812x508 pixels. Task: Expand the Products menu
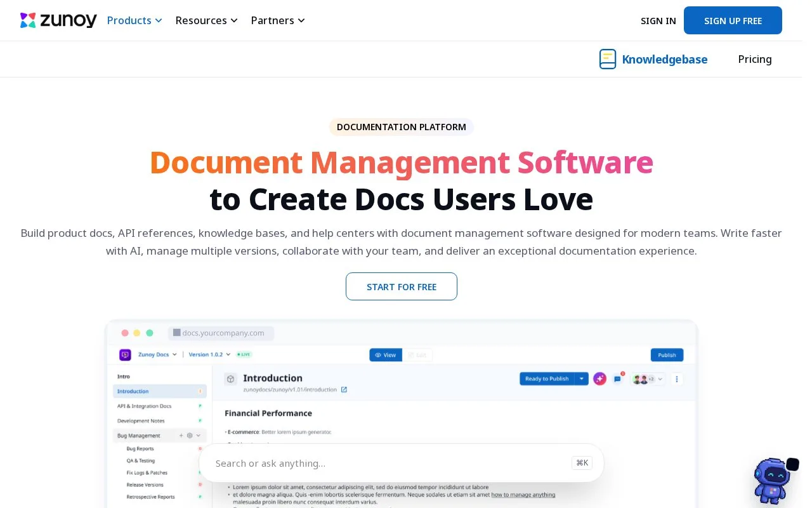click(x=134, y=20)
